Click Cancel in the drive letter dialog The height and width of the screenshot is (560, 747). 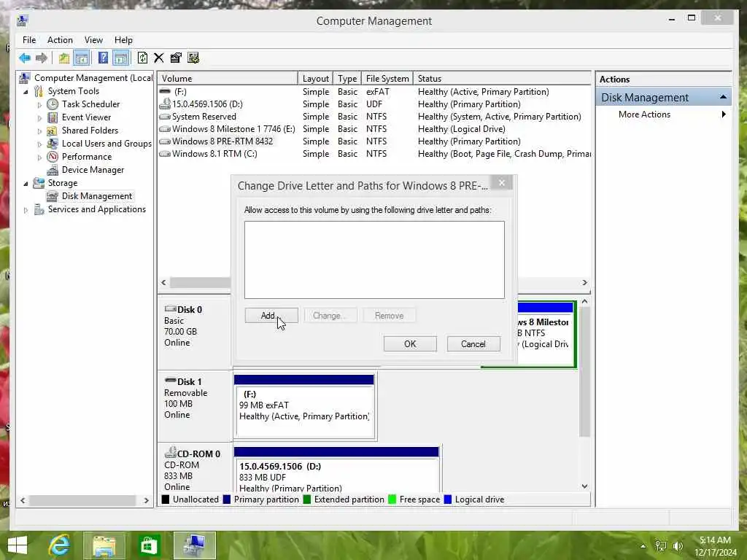click(473, 344)
